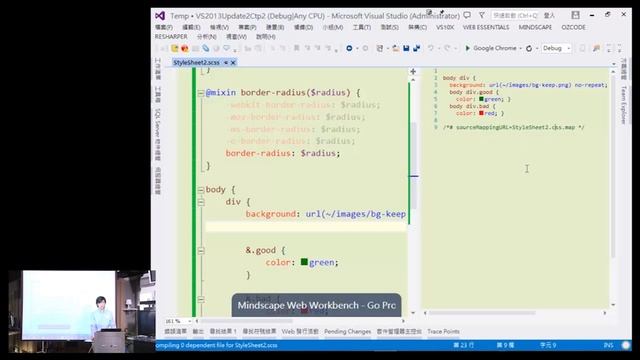Click the blue navigate backward icon

coord(349,48)
